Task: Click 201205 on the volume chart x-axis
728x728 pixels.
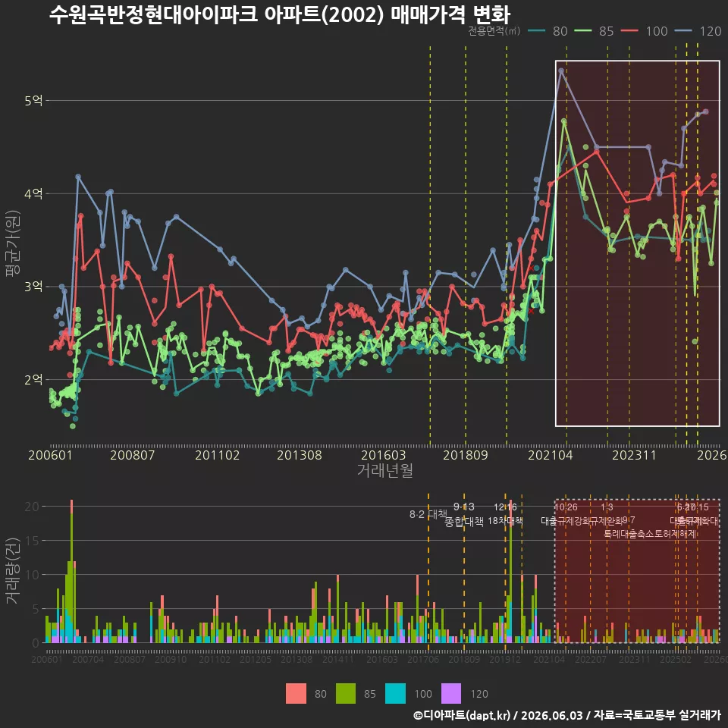Action: [256, 659]
